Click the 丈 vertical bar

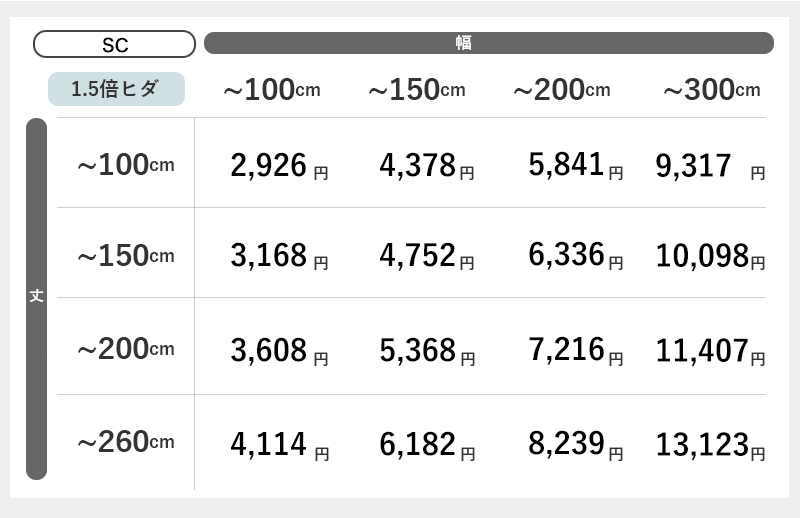point(36,299)
